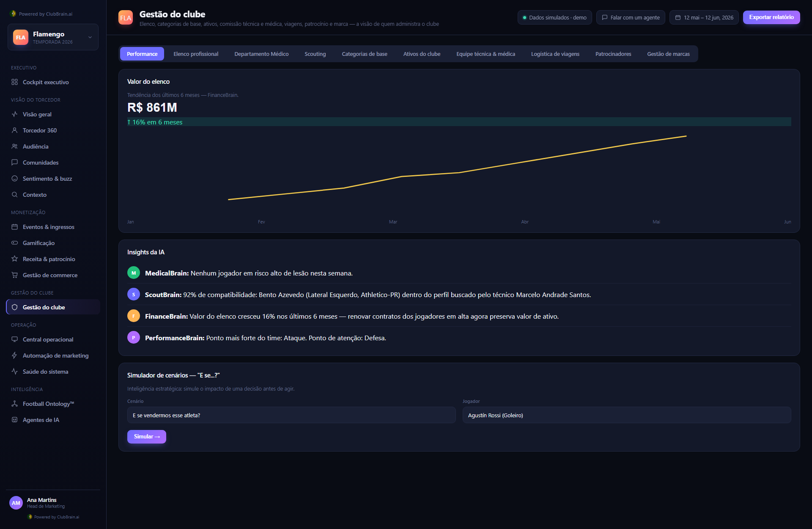
Task: Click the Visão geral sparkle icon
Action: (14, 114)
